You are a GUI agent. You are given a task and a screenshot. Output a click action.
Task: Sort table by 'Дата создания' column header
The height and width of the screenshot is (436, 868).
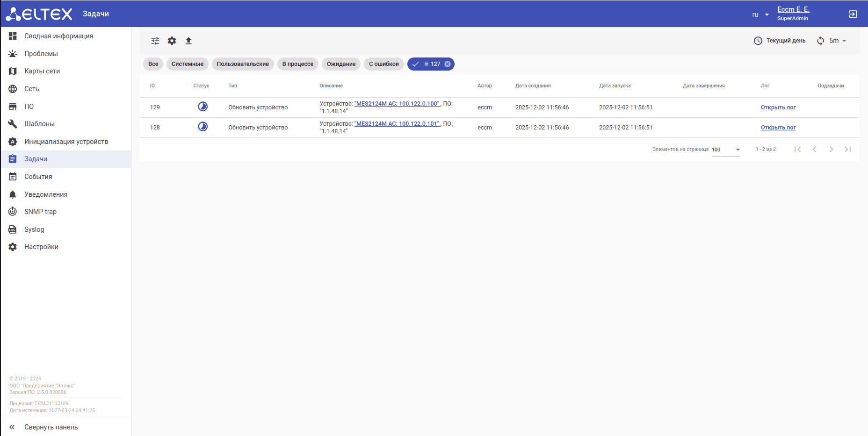(533, 86)
